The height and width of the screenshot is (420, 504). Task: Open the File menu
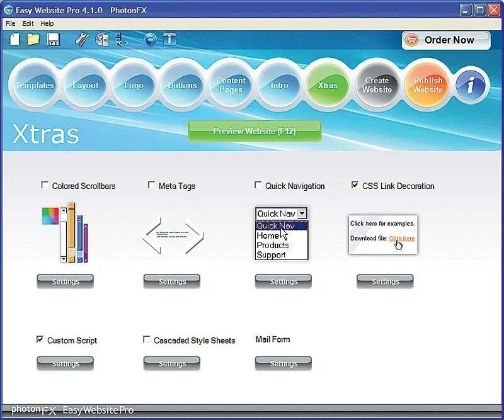10,23
